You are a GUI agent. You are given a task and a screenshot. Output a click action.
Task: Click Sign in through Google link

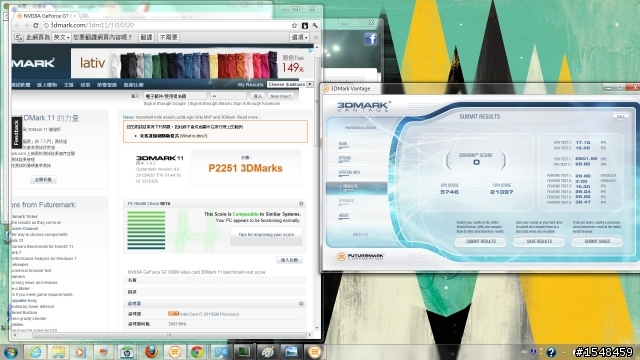(164, 104)
